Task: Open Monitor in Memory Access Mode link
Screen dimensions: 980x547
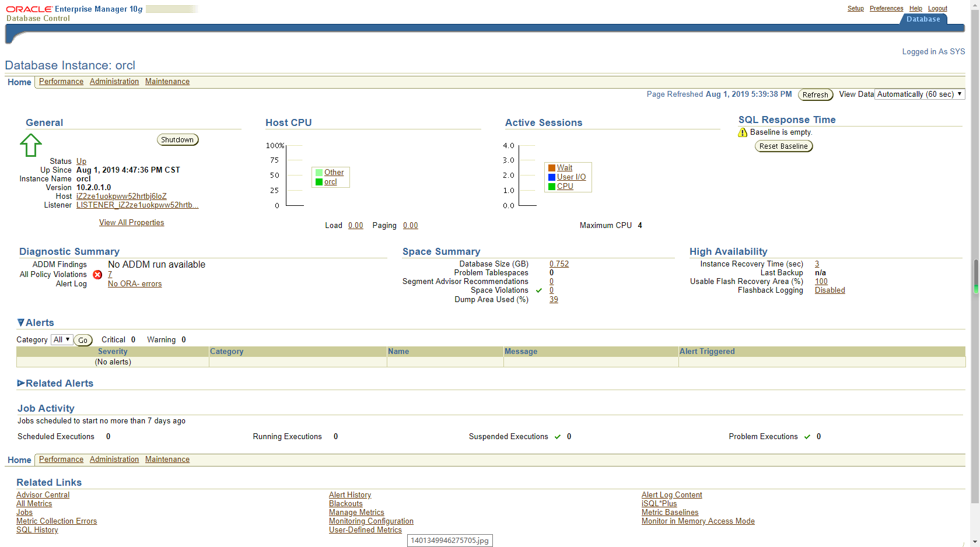Action: click(698, 521)
